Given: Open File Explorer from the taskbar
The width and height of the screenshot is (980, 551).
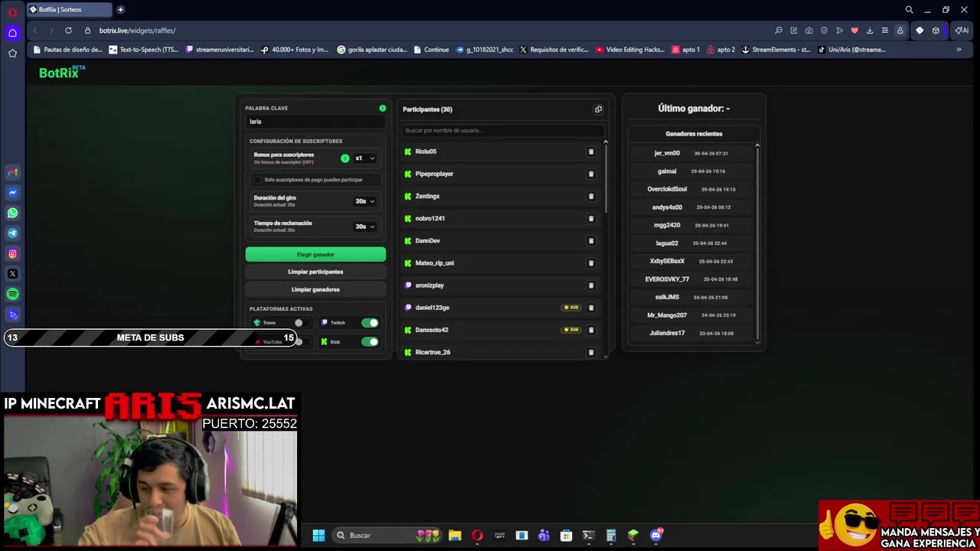Looking at the screenshot, I should (x=455, y=535).
